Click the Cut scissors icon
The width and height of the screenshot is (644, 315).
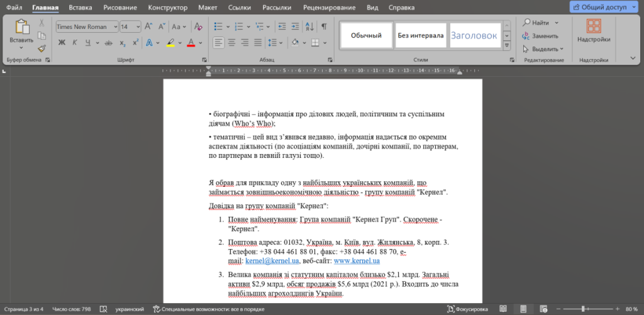pyautogui.click(x=42, y=23)
